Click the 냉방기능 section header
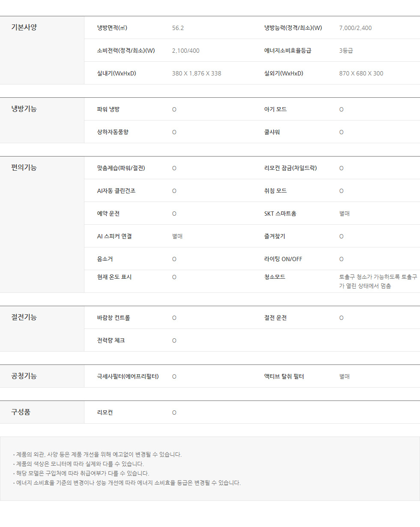The image size is (420, 527). [x=24, y=109]
